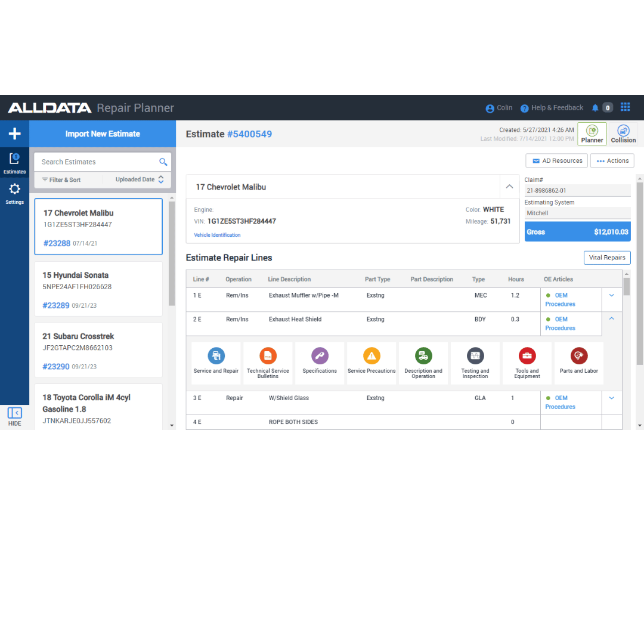
Task: Open Service and Repair category
Action: 216,363
